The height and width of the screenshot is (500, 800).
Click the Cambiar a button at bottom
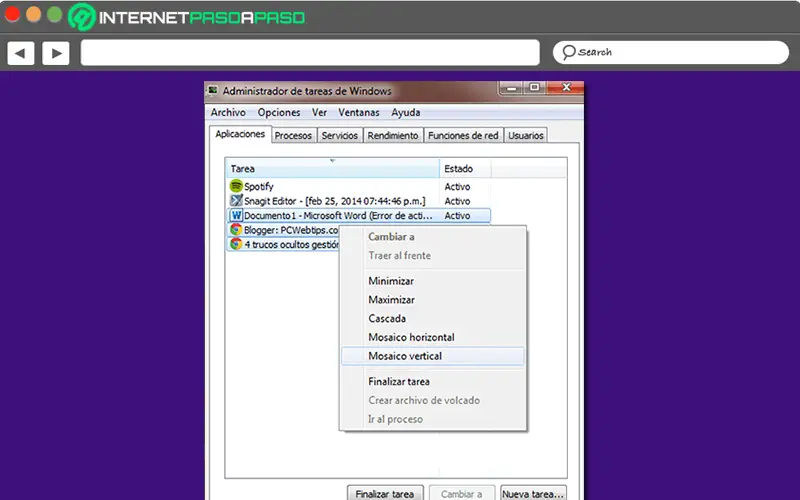462,493
